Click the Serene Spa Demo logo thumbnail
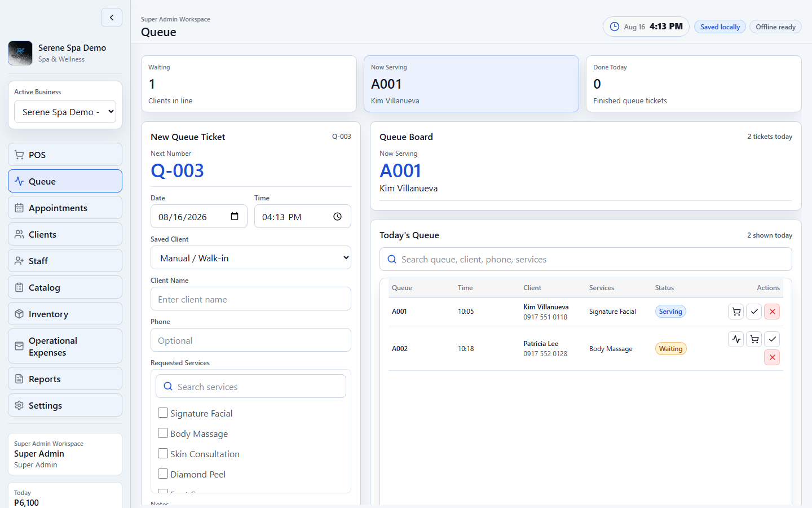The width and height of the screenshot is (812, 508). click(x=20, y=53)
